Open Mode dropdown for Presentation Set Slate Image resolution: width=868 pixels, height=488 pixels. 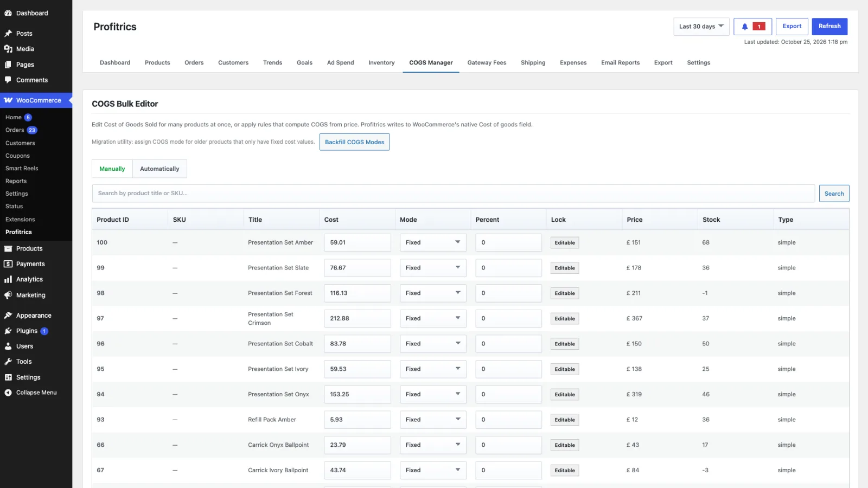(x=433, y=268)
